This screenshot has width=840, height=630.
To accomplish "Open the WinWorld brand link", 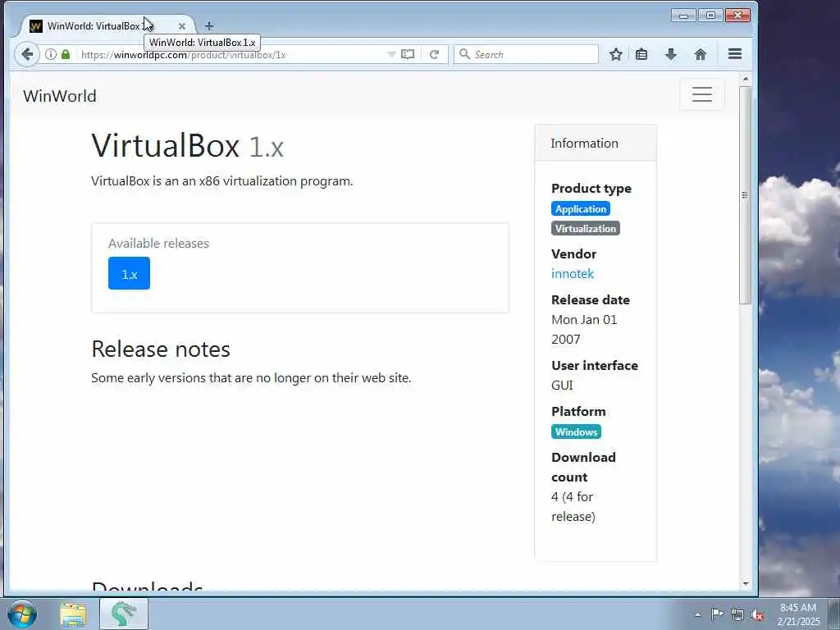I will click(59, 96).
